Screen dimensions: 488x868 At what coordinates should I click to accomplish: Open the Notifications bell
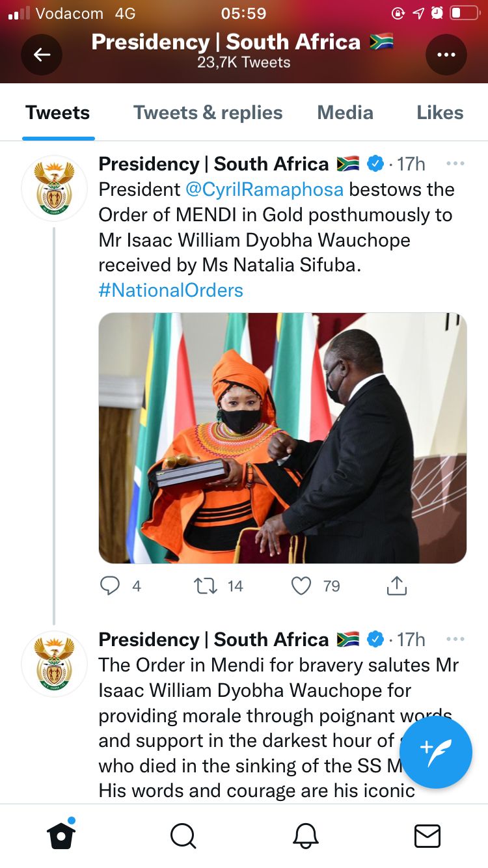pos(305,835)
